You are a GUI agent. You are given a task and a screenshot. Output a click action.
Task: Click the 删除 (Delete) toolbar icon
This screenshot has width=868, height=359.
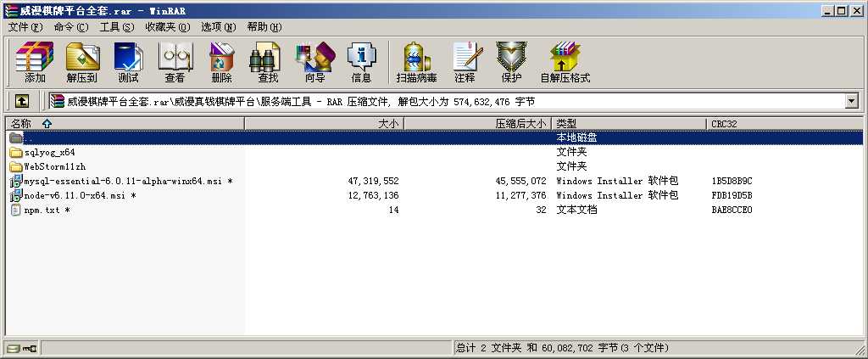coord(221,62)
